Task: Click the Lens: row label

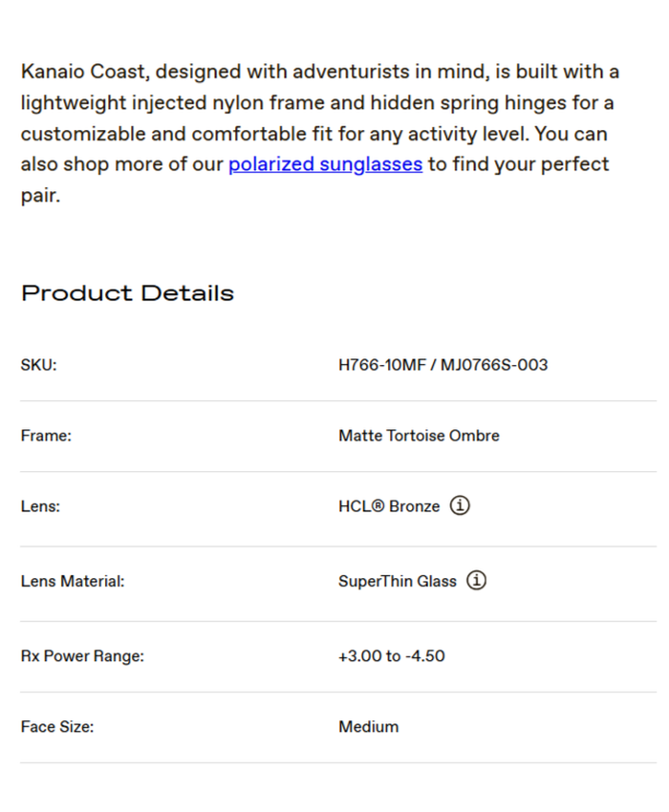Action: click(40, 506)
